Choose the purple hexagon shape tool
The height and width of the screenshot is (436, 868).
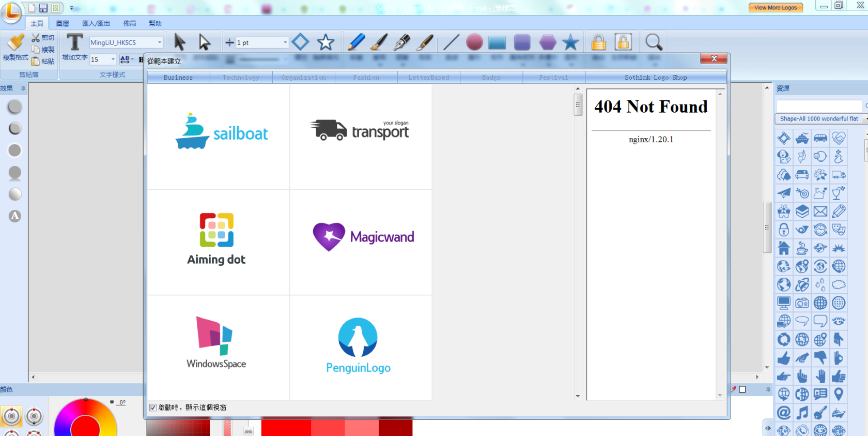(x=547, y=42)
